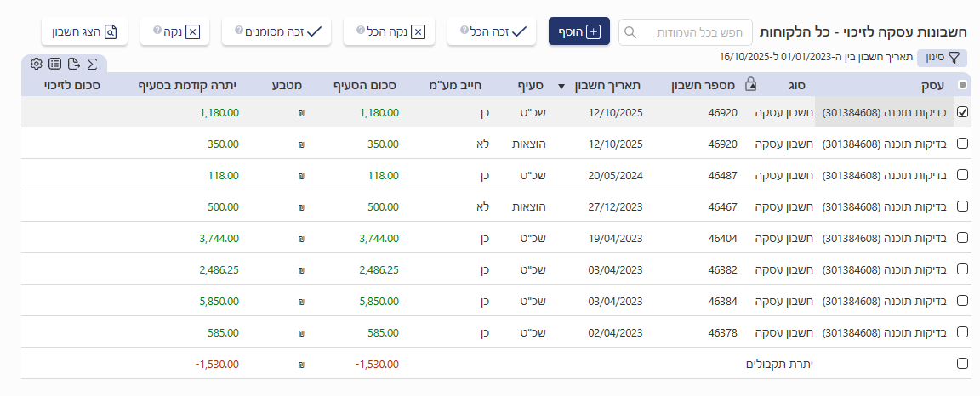This screenshot has height=396, width=980.
Task: Uncheck the checked row for invoice 46920
Action: pos(962,112)
